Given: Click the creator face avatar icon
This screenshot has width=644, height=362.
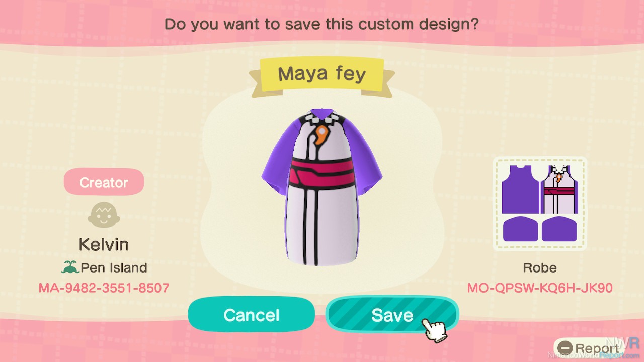Looking at the screenshot, I should [103, 216].
